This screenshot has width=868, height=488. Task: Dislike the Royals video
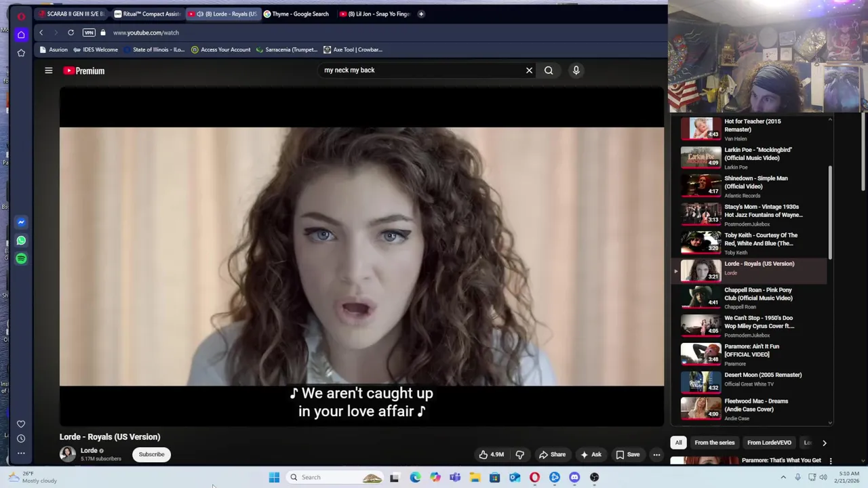point(520,455)
